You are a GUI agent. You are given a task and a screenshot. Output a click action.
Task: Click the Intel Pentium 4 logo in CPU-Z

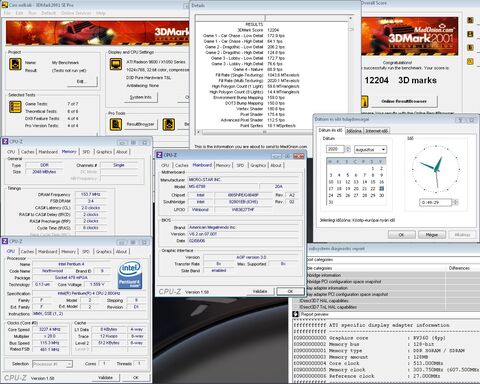point(130,275)
